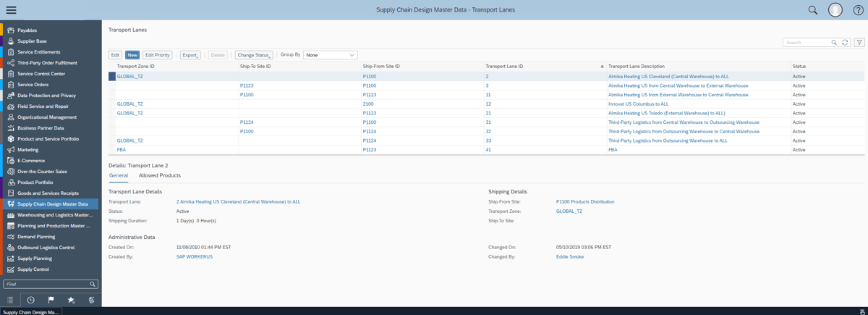Click the Edit Priority button
The height and width of the screenshot is (315, 868).
pyautogui.click(x=157, y=55)
